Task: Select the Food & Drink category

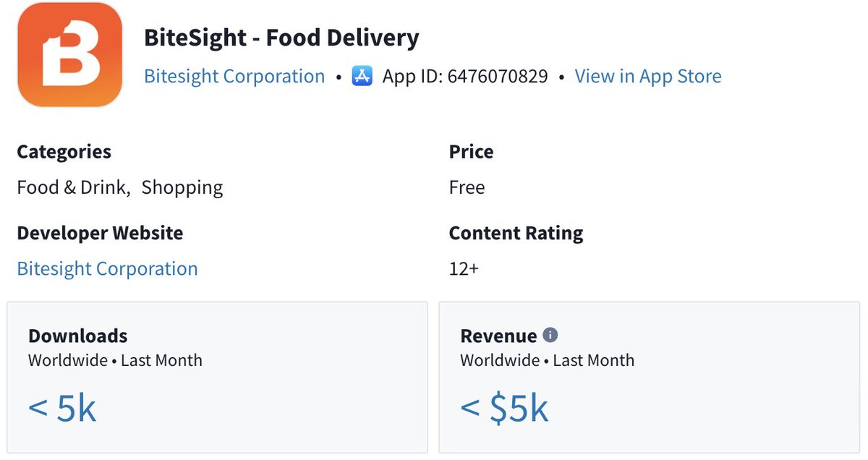Action: coord(72,187)
